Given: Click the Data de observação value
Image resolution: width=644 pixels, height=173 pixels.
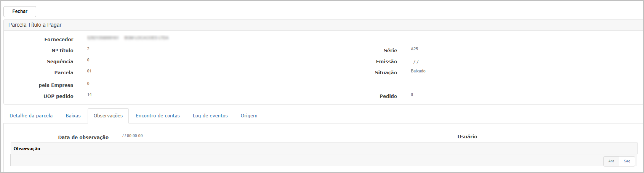Looking at the screenshot, I should coord(133,136).
